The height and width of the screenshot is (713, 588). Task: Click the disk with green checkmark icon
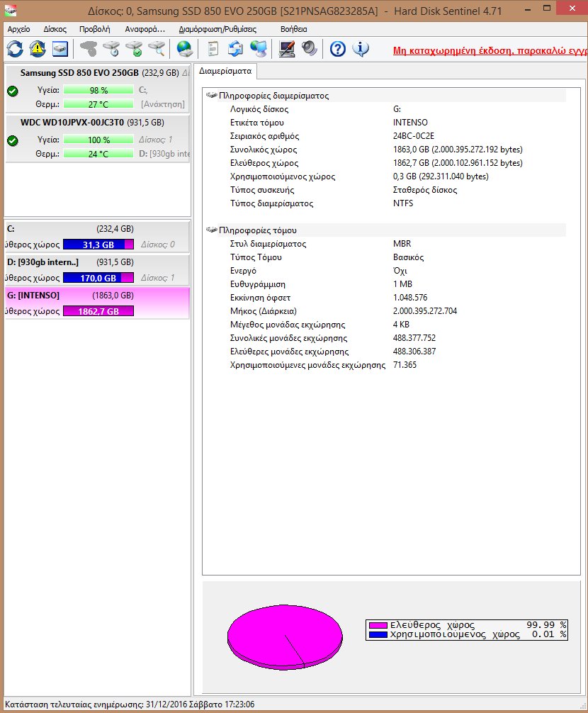134,49
